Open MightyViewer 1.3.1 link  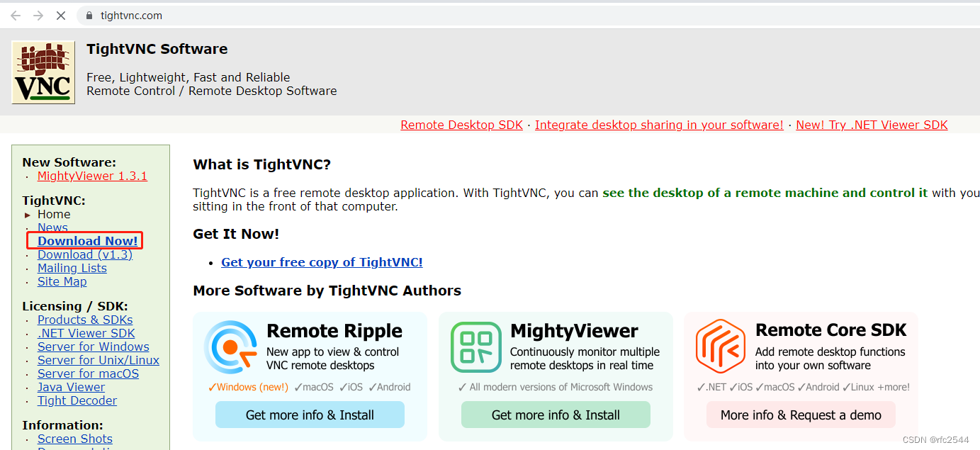(x=92, y=176)
